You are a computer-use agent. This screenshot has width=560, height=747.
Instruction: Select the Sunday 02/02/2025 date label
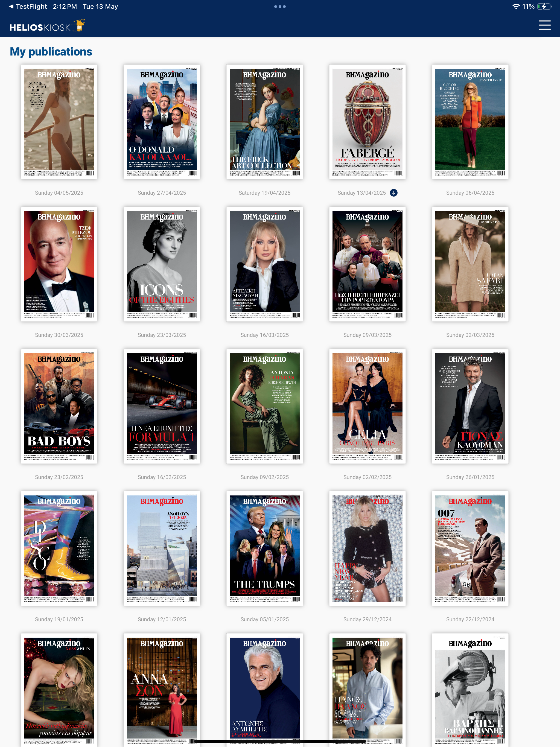367,477
